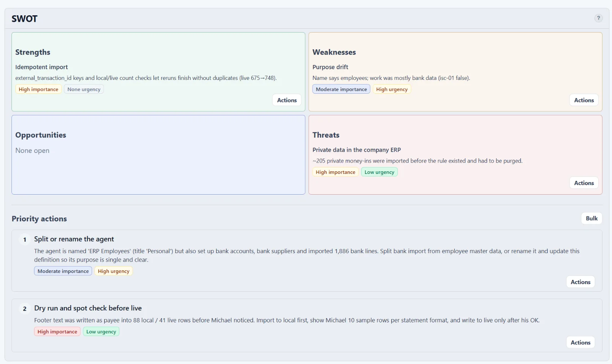The image size is (612, 364).
Task: Click Low urgency tag in Threats card
Action: click(x=379, y=172)
